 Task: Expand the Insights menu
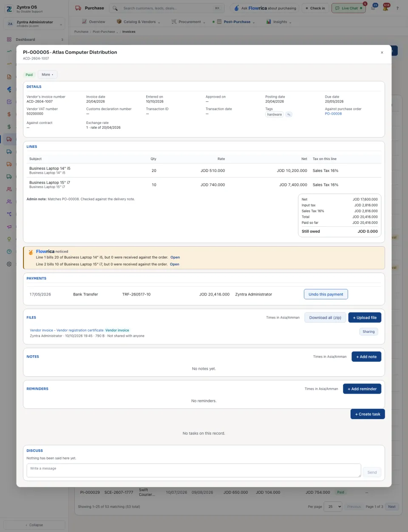coord(279,22)
